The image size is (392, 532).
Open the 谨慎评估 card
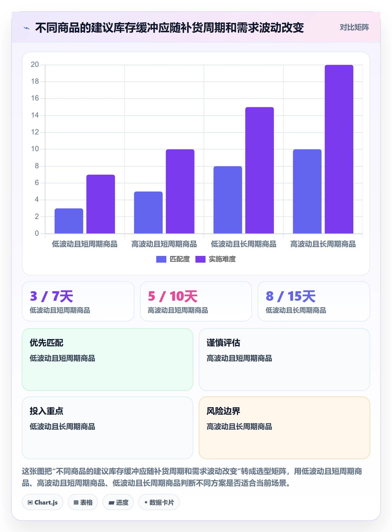pyautogui.click(x=284, y=360)
